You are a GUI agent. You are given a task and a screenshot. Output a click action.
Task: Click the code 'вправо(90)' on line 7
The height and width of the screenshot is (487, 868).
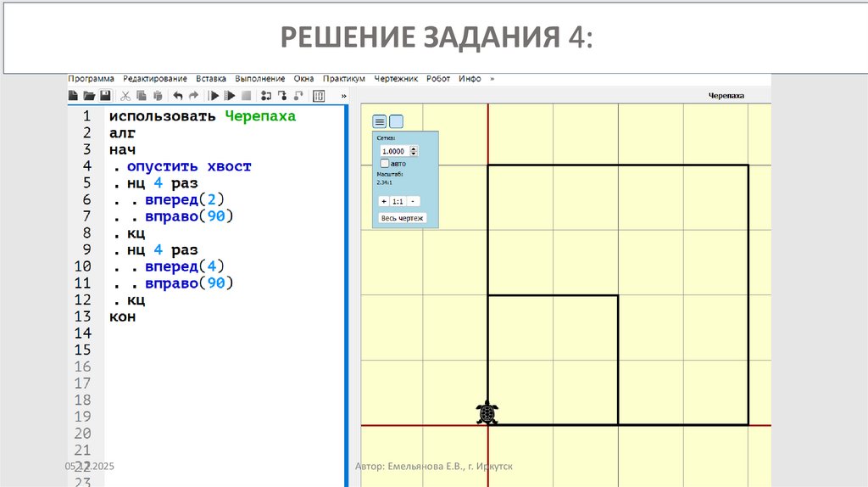[189, 216]
